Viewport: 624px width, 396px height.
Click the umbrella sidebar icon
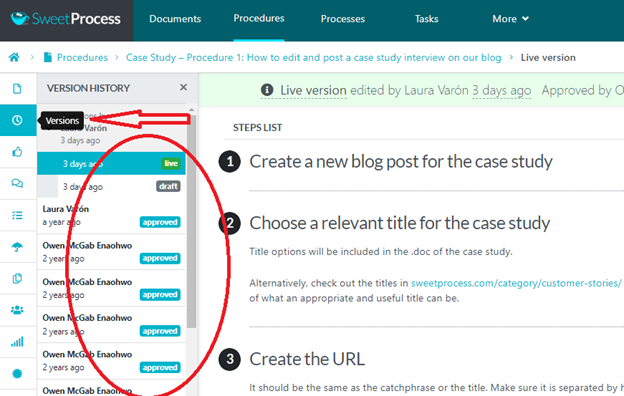click(17, 247)
